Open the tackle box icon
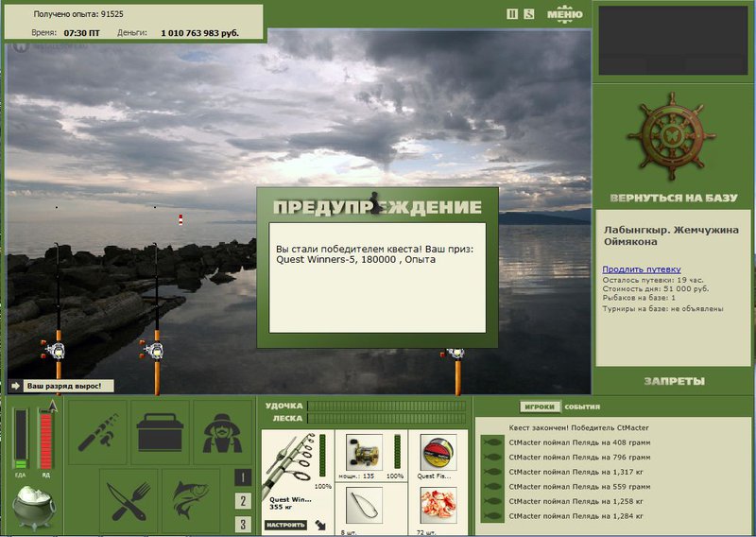 160,432
